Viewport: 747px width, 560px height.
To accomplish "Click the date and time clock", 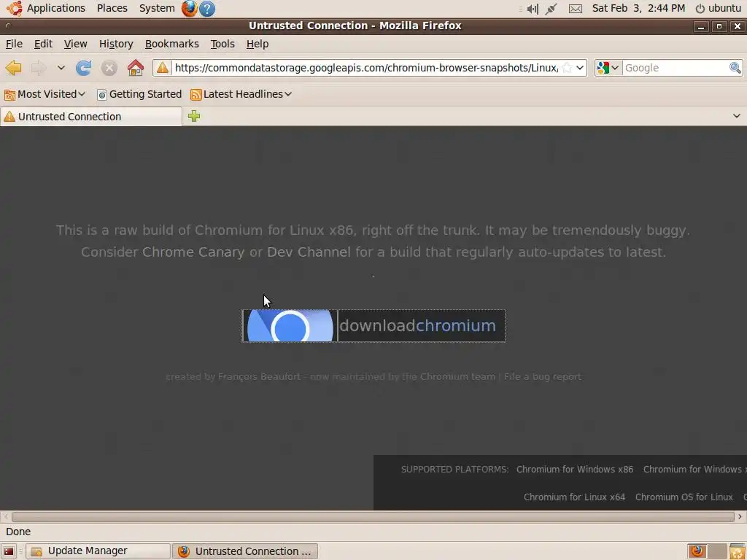I will point(638,8).
